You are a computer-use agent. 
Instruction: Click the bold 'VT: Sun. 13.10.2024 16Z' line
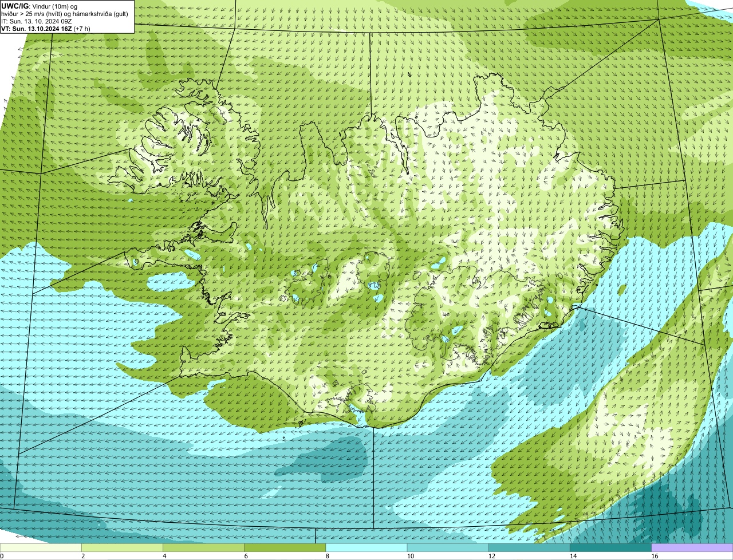(x=36, y=28)
